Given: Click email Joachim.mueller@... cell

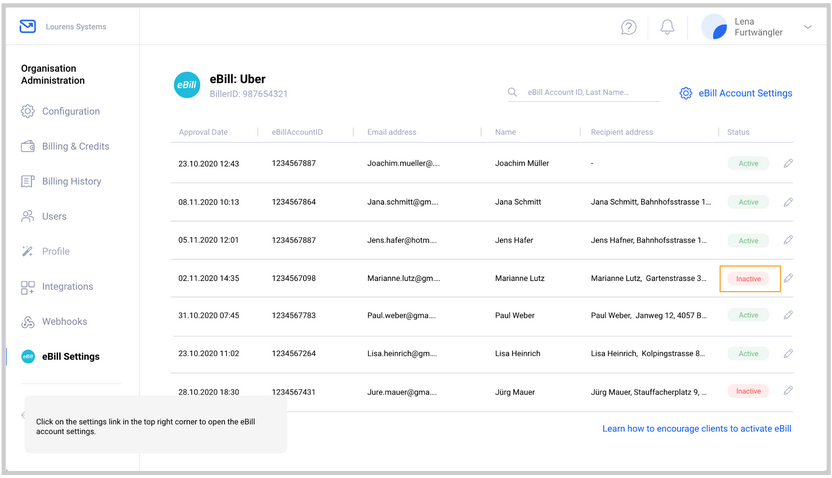Looking at the screenshot, I should point(403,163).
